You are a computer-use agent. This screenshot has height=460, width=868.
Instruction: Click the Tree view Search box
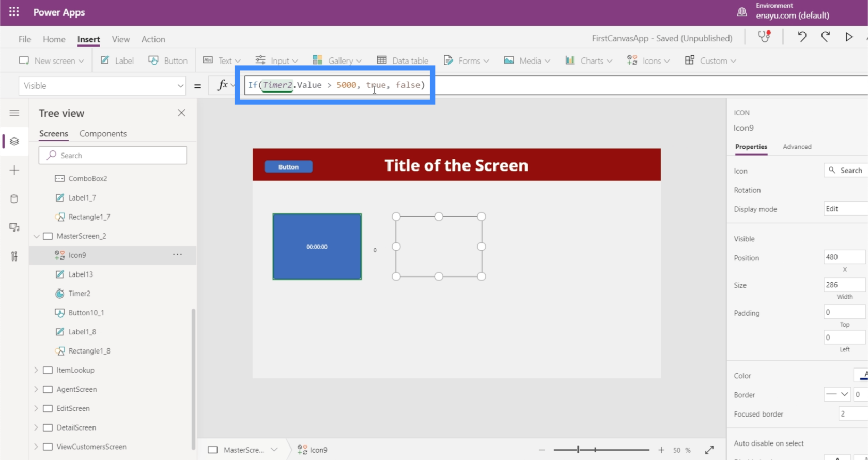[x=113, y=155]
